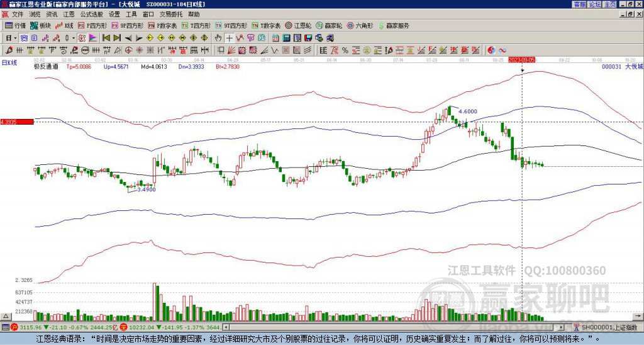Open the 交易委托 menu
644x345 pixels.
(171, 14)
